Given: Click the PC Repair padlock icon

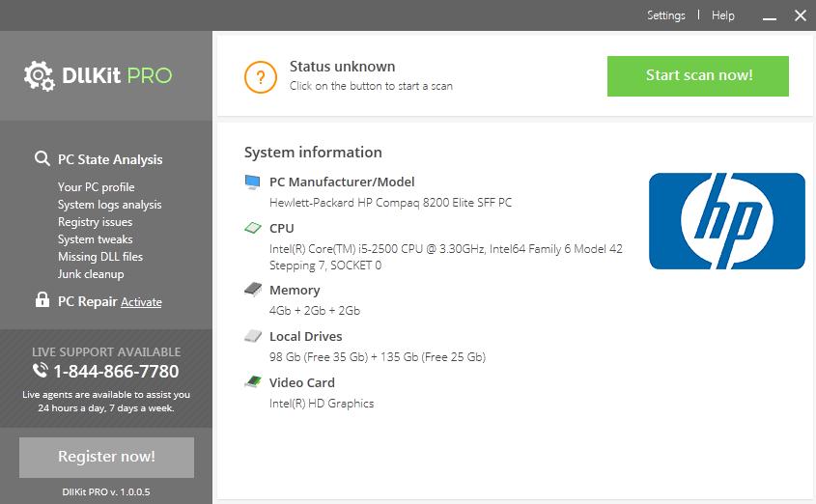Looking at the screenshot, I should click(42, 300).
